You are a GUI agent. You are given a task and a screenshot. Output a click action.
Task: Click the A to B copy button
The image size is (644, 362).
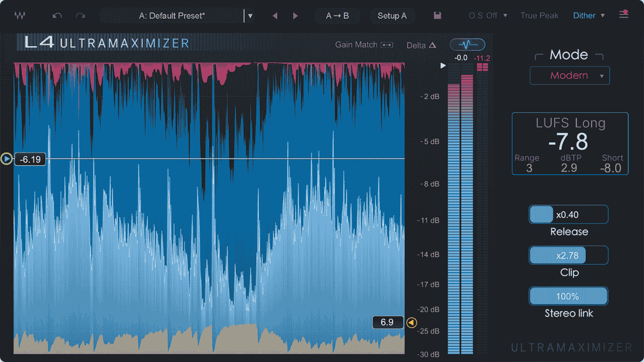pos(338,15)
